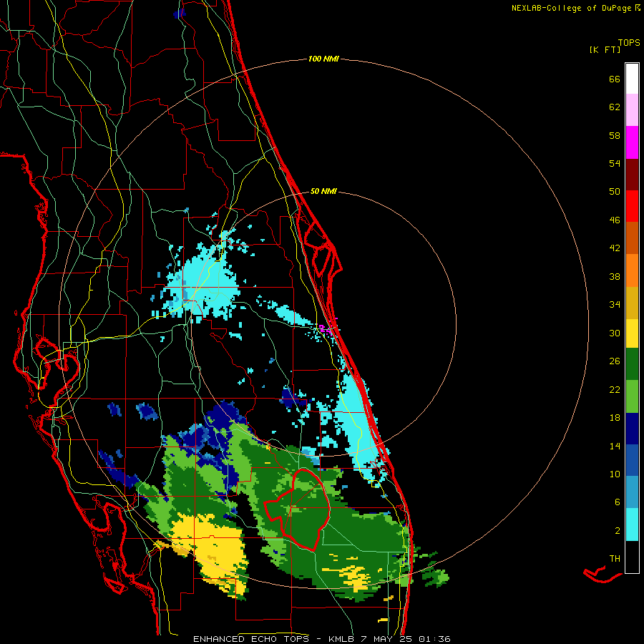Click the legend value 14
Image resolution: width=644 pixels, height=644 pixels.
[615, 446]
